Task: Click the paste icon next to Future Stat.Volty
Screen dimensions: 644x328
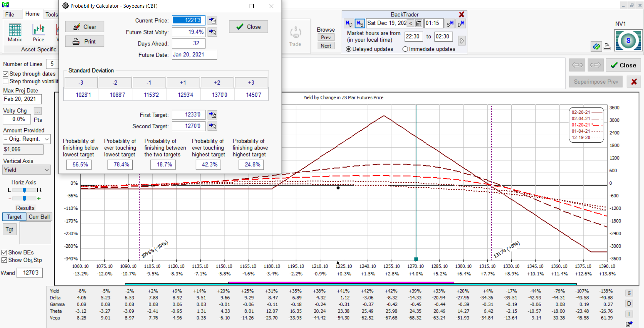Action: (212, 32)
